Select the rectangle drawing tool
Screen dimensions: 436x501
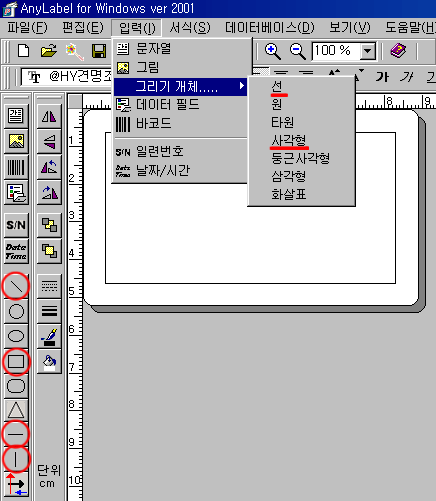(x=16, y=361)
